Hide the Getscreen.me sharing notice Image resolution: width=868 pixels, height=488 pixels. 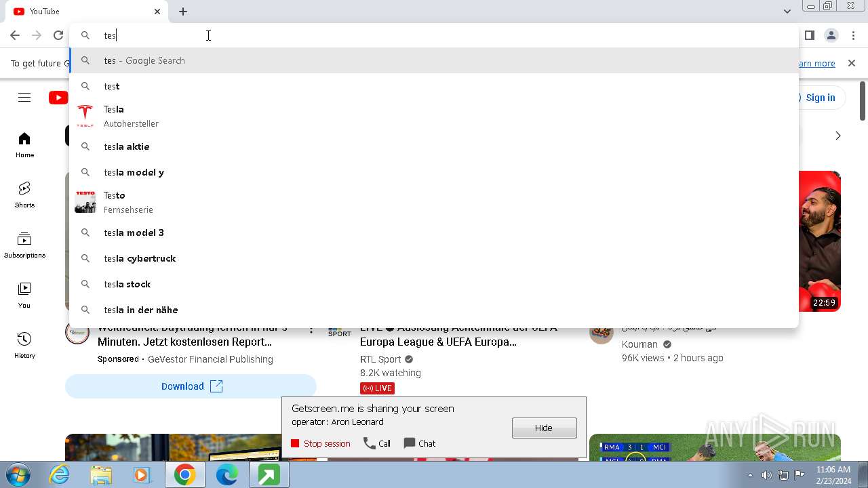[544, 428]
